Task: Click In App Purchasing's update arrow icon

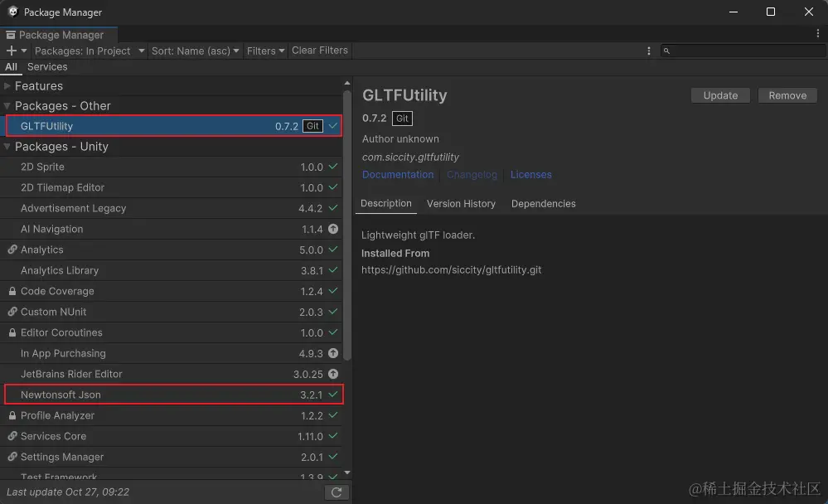Action: point(332,353)
